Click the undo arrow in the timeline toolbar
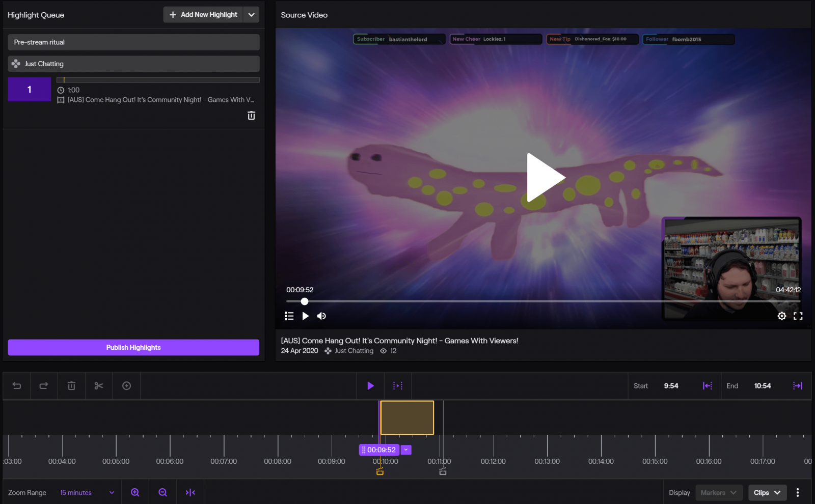815x504 pixels. coord(17,386)
